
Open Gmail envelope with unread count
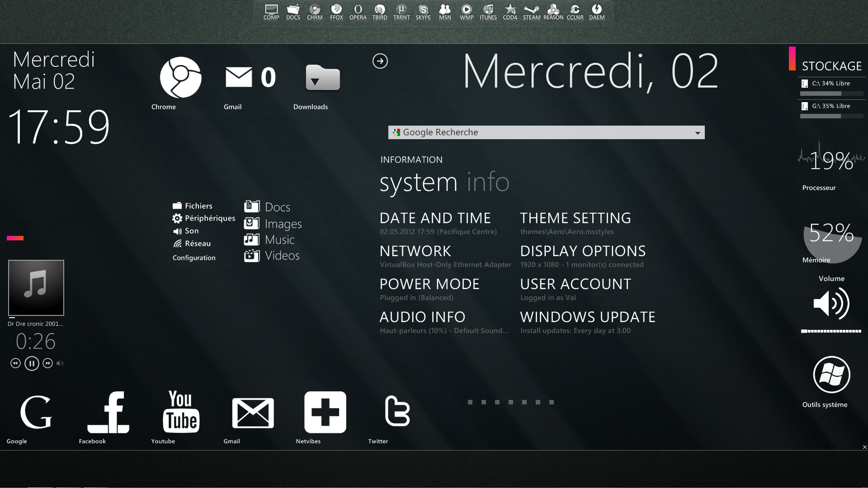[250, 77]
